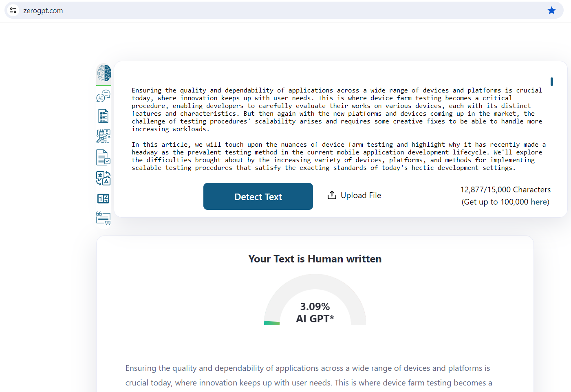Follow the 'here' link for 100,000 characters
571x392 pixels.
tap(538, 202)
